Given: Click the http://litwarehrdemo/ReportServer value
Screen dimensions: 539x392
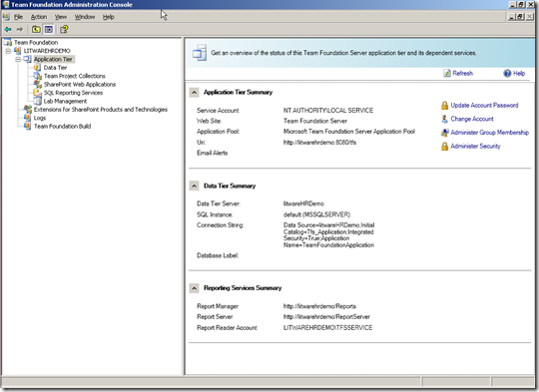Looking at the screenshot, I should 326,317.
